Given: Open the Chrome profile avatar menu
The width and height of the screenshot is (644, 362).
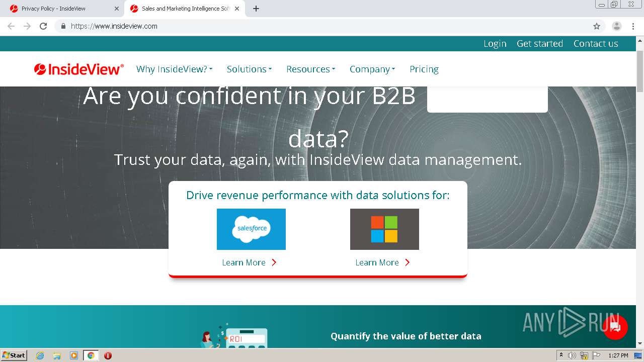Looking at the screenshot, I should [616, 26].
